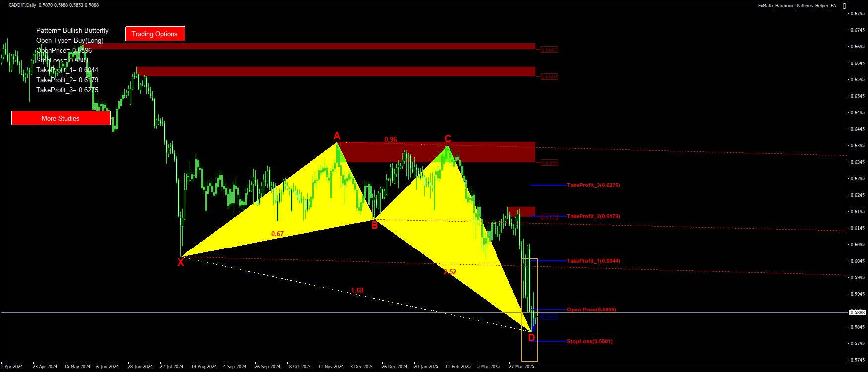The width and height of the screenshot is (868, 372).
Task: Click the EA status icon at top right
Action: (x=845, y=6)
